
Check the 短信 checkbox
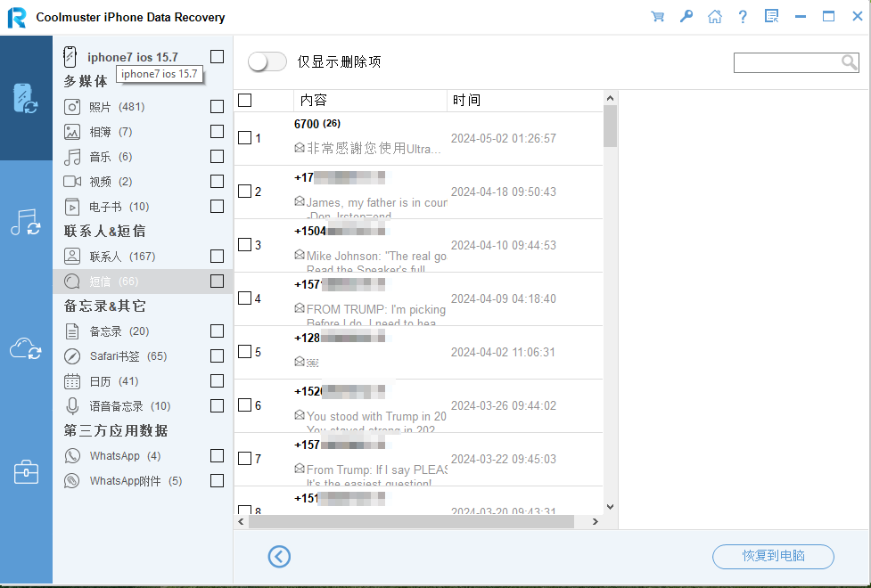pos(218,281)
